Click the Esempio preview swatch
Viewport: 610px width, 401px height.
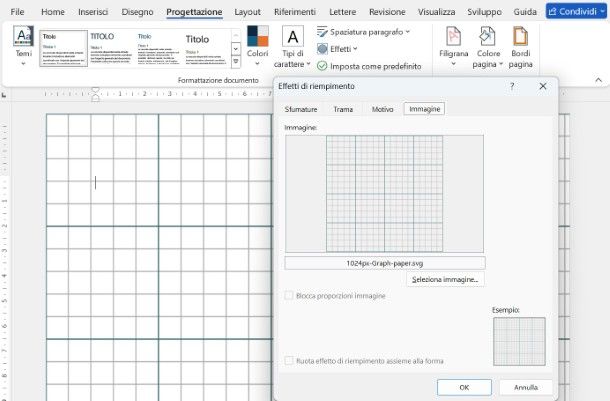(x=519, y=342)
